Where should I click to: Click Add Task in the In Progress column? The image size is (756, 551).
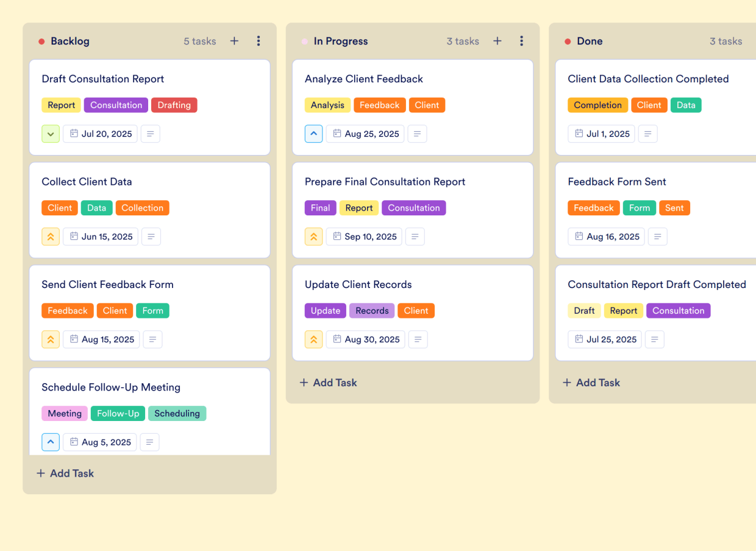coord(329,383)
